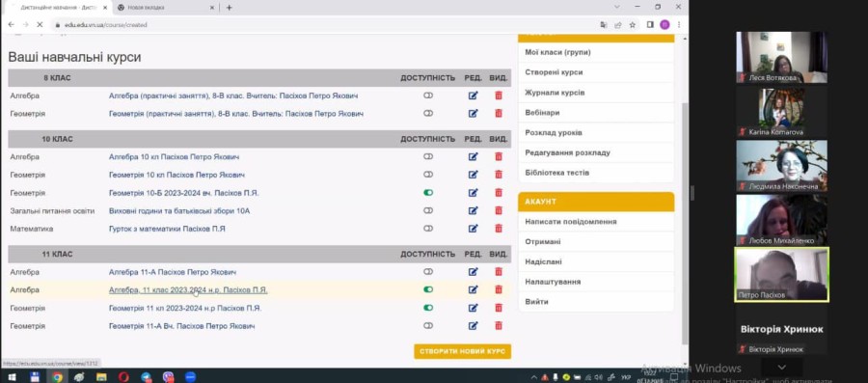Enable availability of Геометрія 11-А
The height and width of the screenshot is (383, 868).
(428, 326)
